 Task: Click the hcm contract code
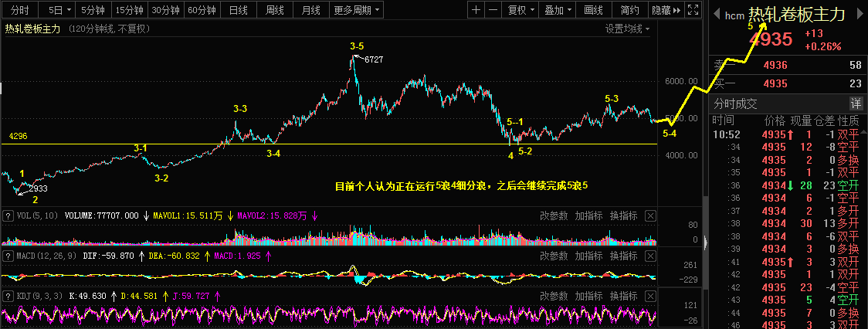734,16
